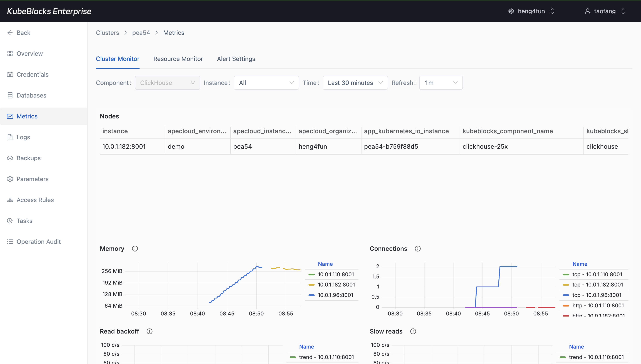
Task: Switch to the Resource Monitor tab
Action: point(178,59)
